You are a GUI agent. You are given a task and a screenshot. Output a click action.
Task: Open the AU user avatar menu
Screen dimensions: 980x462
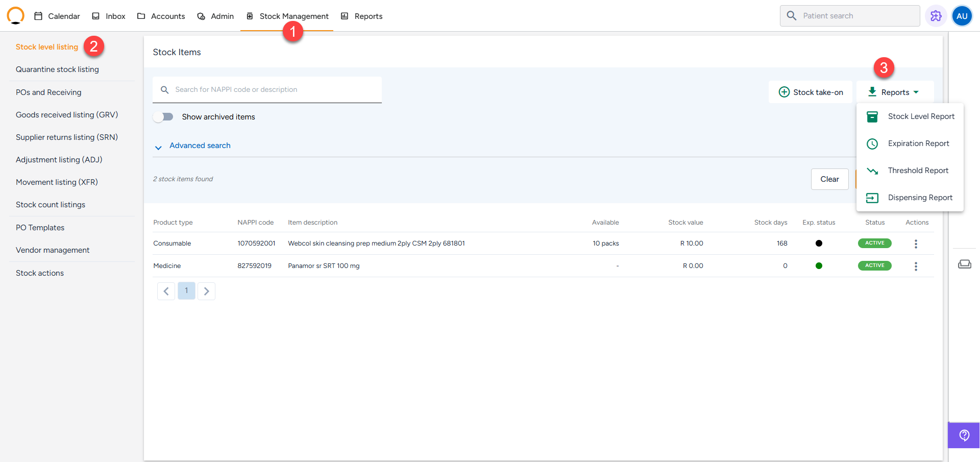[x=962, y=16]
